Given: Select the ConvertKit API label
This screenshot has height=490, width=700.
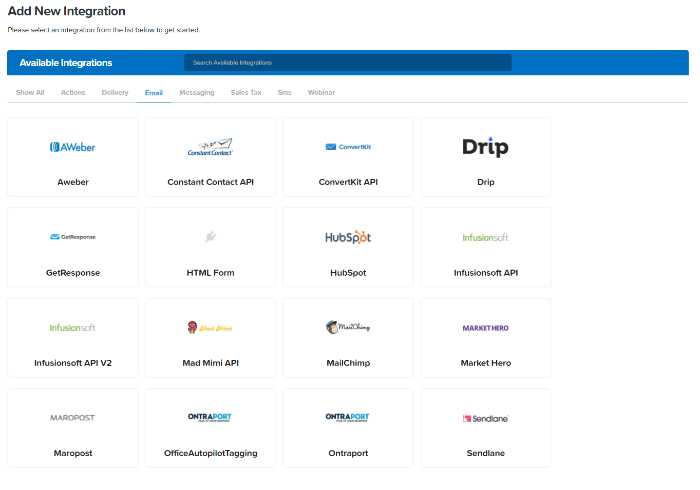Looking at the screenshot, I should pyautogui.click(x=348, y=182).
